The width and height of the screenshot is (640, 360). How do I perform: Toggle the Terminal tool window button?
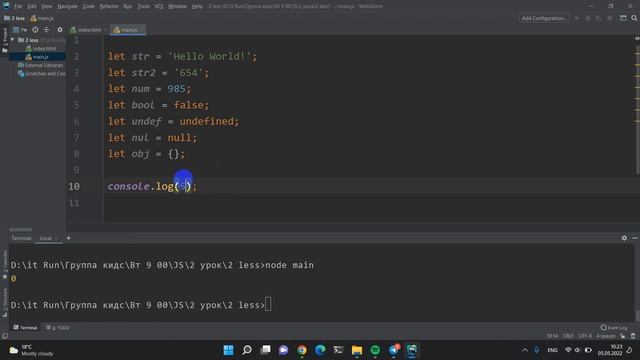[25, 327]
